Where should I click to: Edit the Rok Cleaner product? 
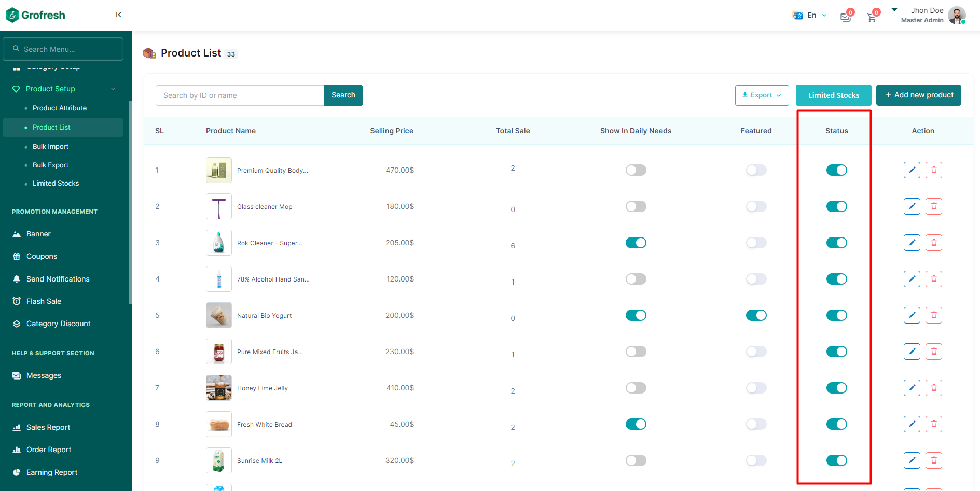point(912,243)
